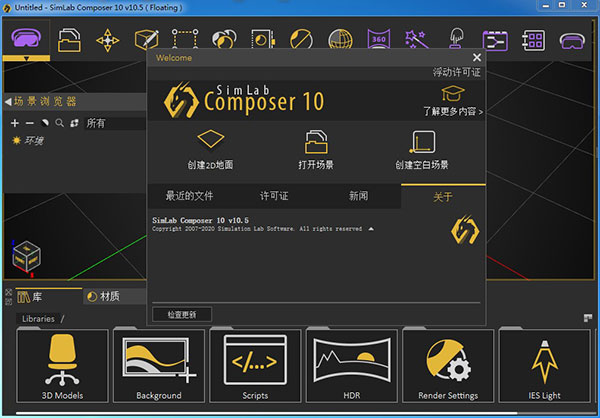Click the open file folder toolbar icon
The image size is (600, 418).
pyautogui.click(x=69, y=40)
